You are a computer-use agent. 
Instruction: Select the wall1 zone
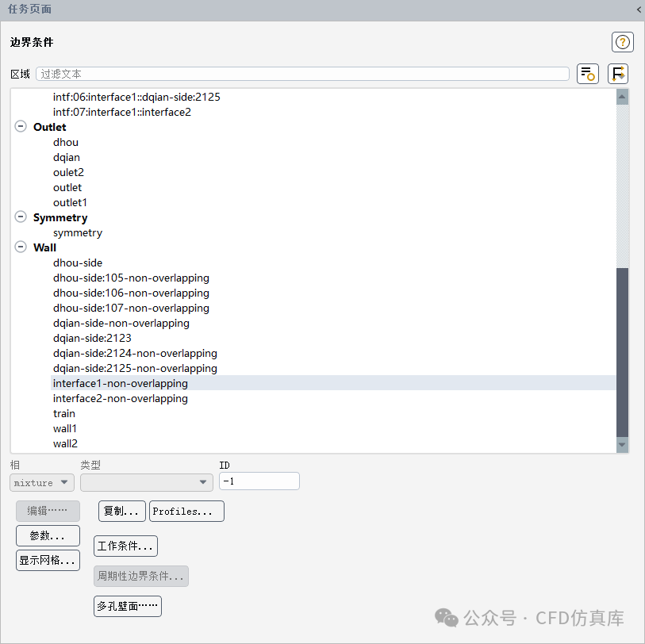[65, 428]
